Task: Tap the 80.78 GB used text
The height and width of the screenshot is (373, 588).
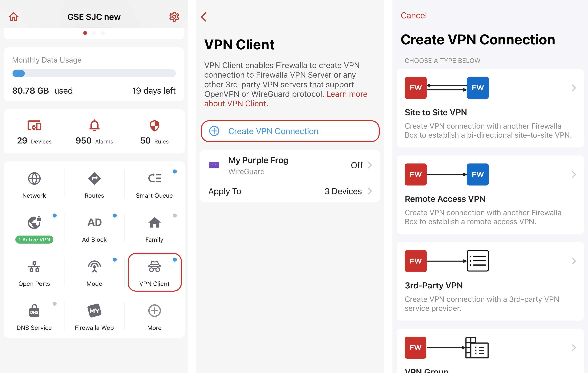Action: pos(42,91)
